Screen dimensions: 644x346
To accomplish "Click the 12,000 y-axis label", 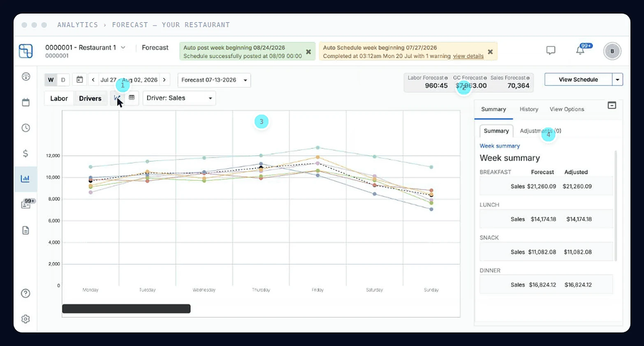I will 53,156.
